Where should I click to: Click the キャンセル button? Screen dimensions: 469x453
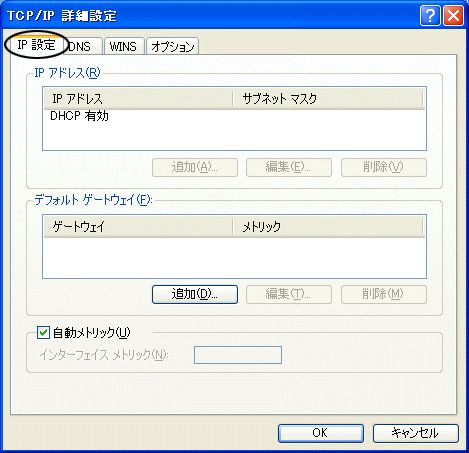point(415,433)
